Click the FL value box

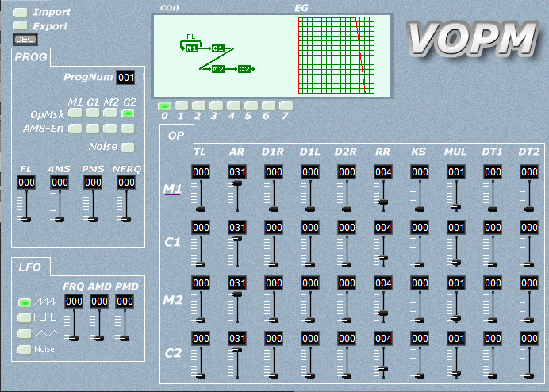pos(26,183)
